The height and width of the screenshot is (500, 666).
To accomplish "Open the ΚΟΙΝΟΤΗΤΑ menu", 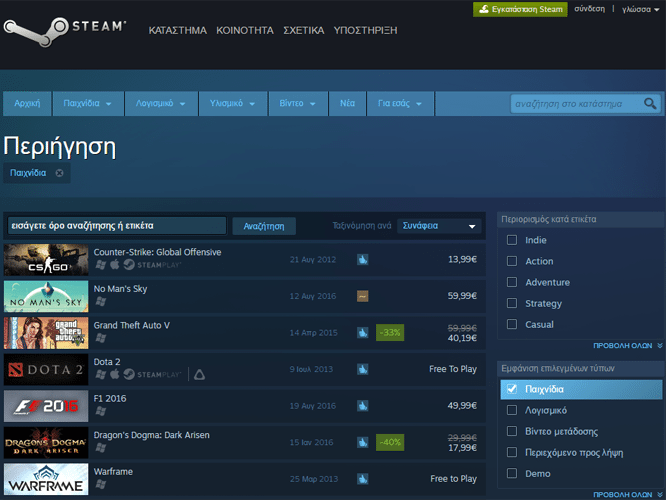I will click(x=244, y=30).
